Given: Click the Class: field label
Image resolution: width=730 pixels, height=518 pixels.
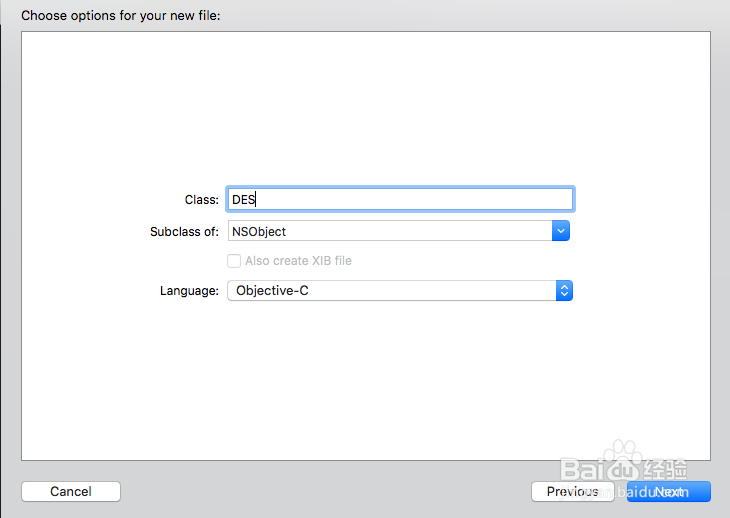Looking at the screenshot, I should click(202, 200).
